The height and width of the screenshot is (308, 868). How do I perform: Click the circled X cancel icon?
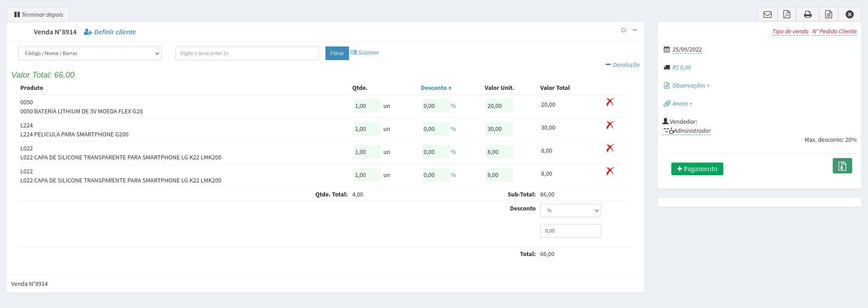click(849, 14)
